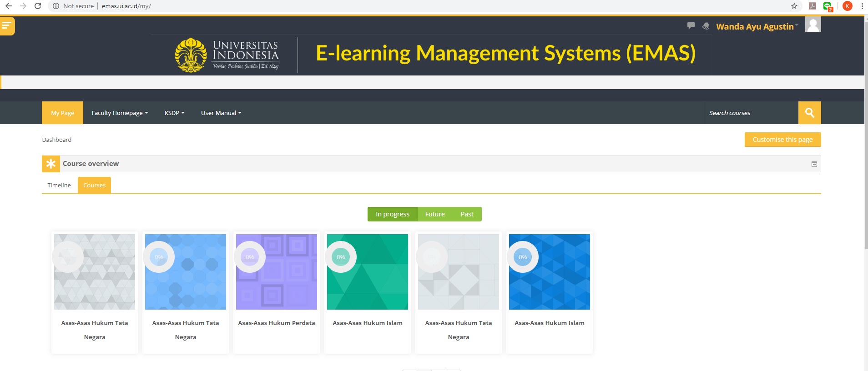Click the user avatar picture
Image resolution: width=868 pixels, height=371 pixels.
point(813,25)
